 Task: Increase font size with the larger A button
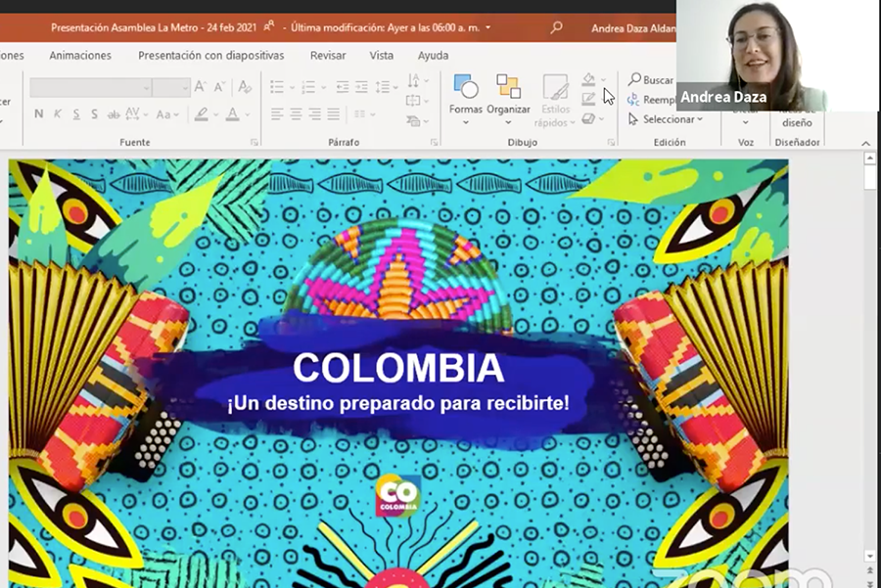[x=200, y=87]
